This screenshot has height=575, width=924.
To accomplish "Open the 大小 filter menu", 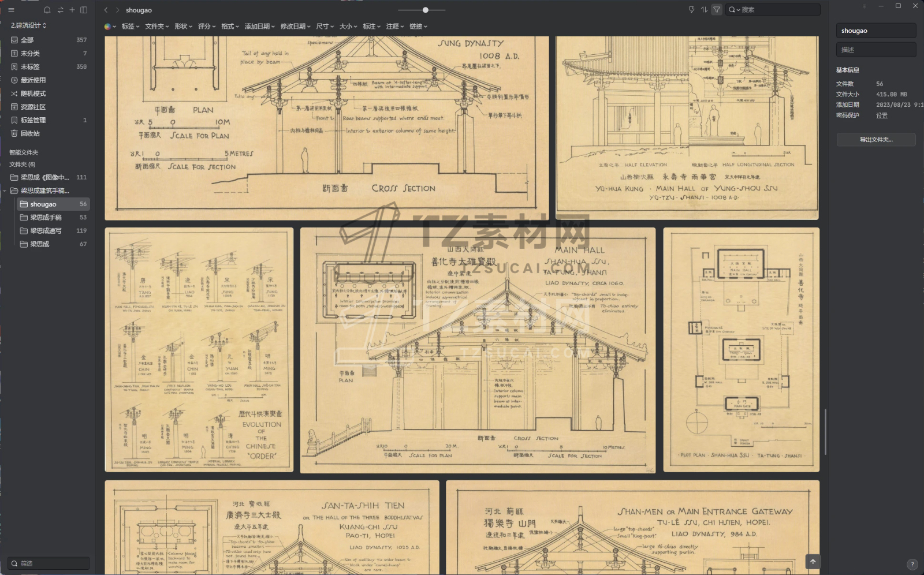I will (x=348, y=27).
